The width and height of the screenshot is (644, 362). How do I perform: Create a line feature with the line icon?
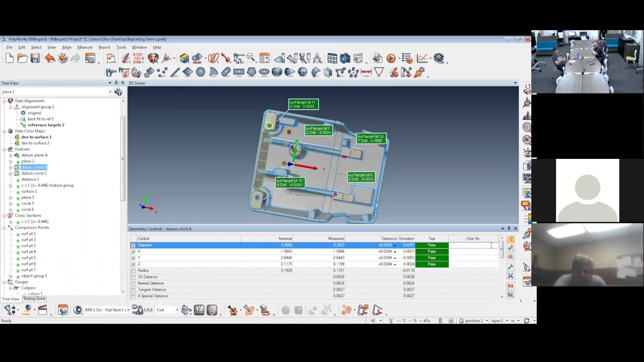175,72
